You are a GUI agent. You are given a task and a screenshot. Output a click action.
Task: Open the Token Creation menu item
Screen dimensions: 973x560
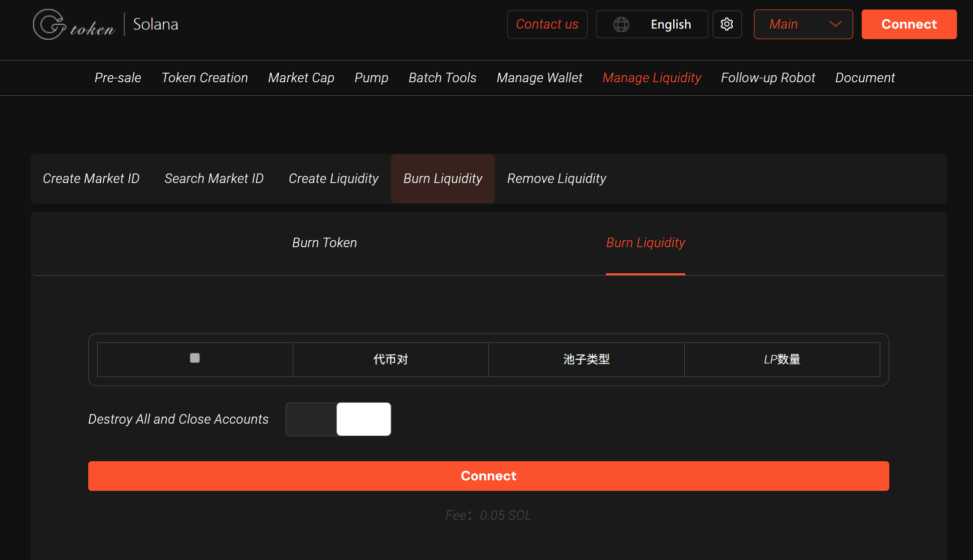coord(205,78)
